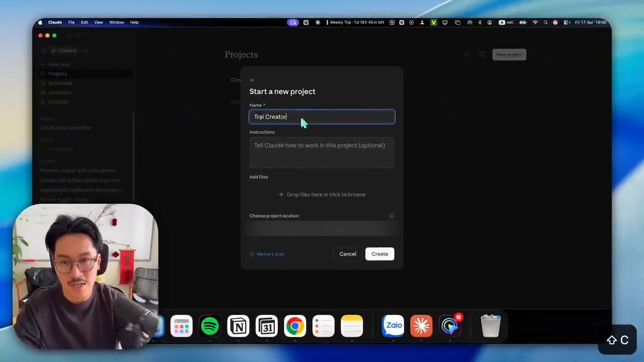This screenshot has height=362, width=644.
Task: Open Launchpad from the Dock
Action: (181, 326)
